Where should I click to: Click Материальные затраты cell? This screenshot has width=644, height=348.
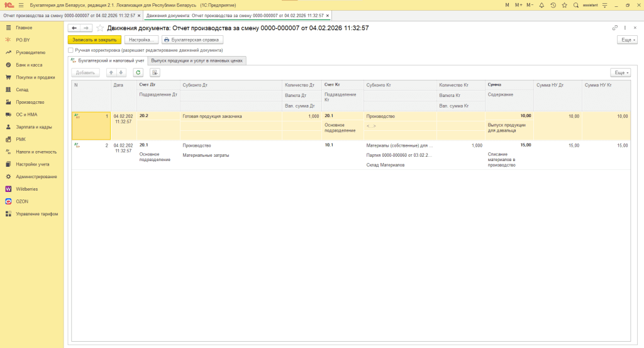[x=231, y=155]
